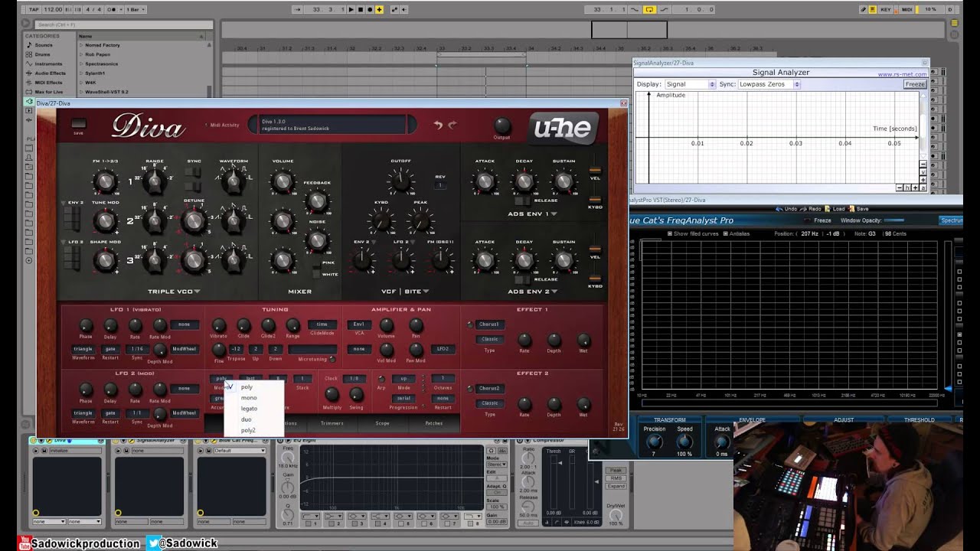Expand the Spectrasonics folder

coord(81,64)
